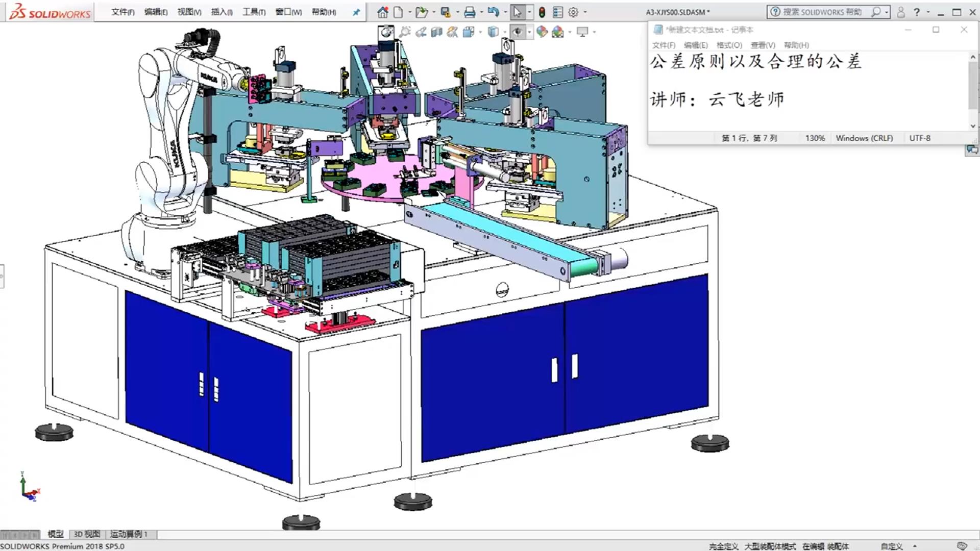Image resolution: width=980 pixels, height=551 pixels.
Task: Open SolidWorks 视图(V) menu
Action: click(x=189, y=12)
